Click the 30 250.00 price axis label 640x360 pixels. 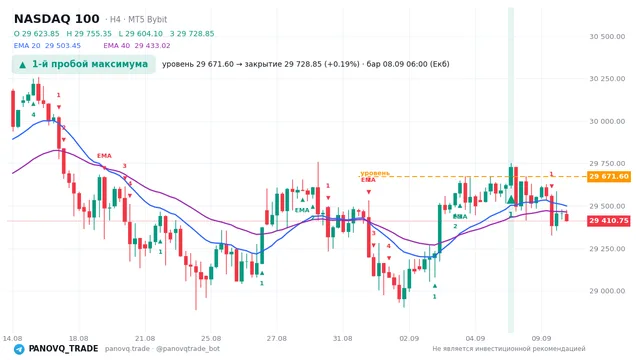pos(607,79)
